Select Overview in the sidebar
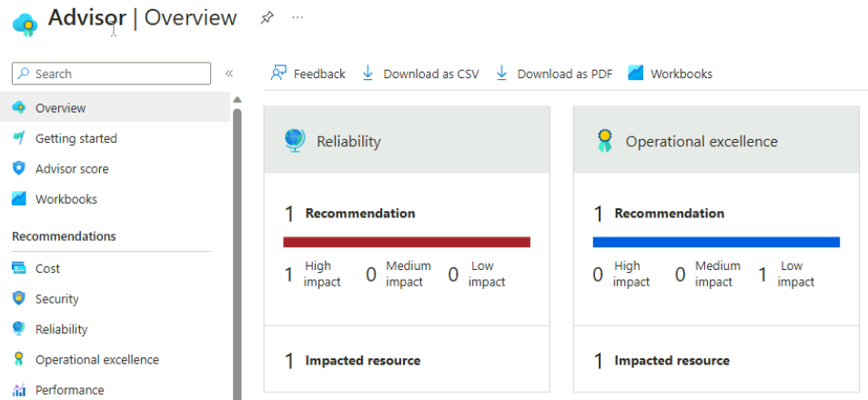 60,108
